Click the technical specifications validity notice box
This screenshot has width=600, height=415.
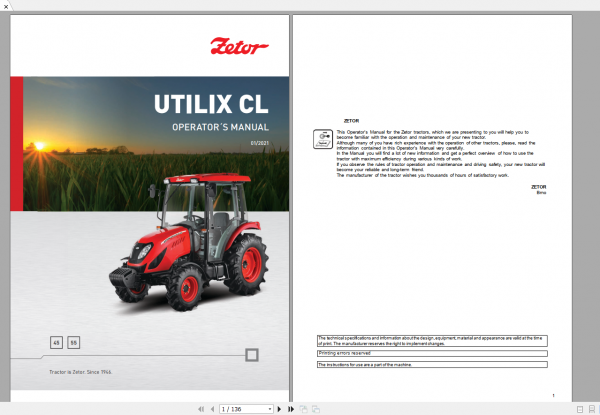pos(432,341)
